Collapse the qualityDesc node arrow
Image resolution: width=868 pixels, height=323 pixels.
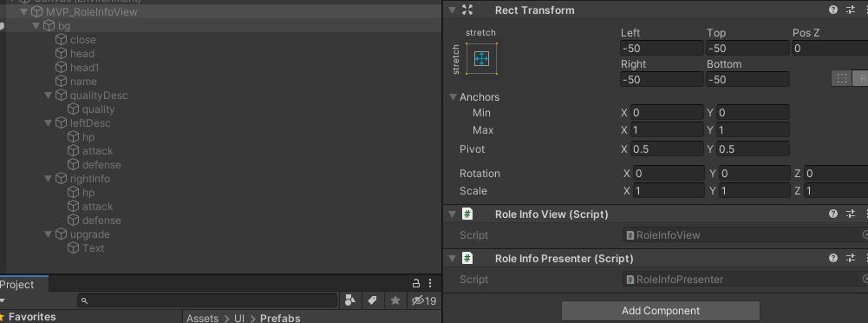tap(49, 96)
